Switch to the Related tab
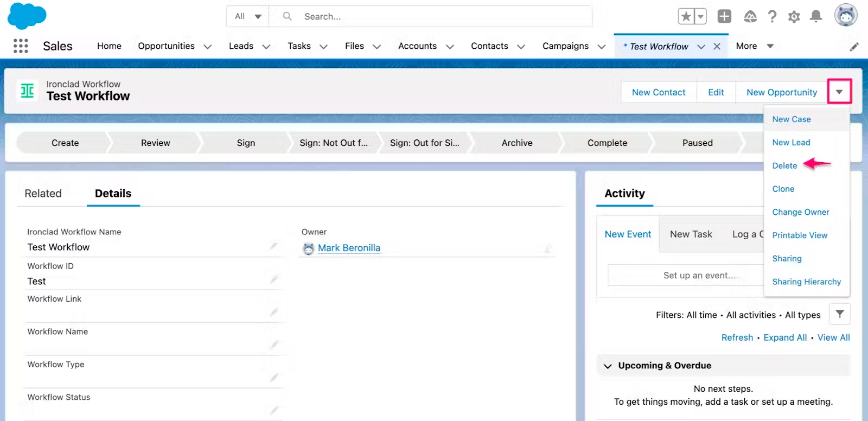 (43, 194)
